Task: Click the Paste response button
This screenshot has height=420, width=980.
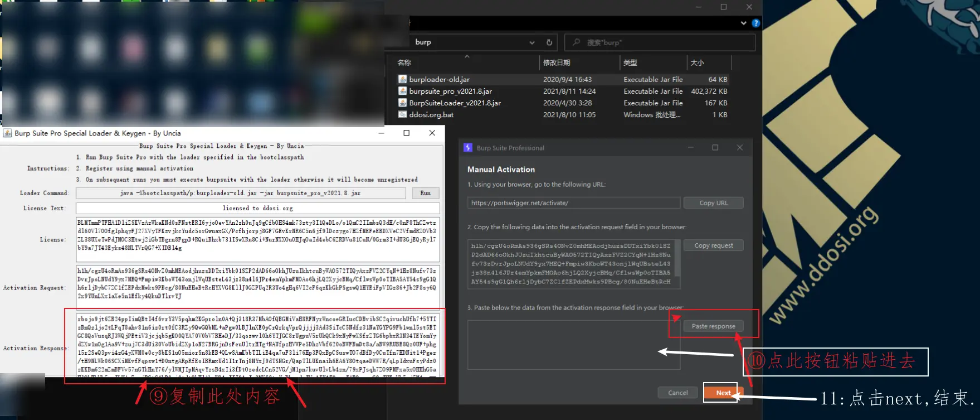Action: click(714, 326)
